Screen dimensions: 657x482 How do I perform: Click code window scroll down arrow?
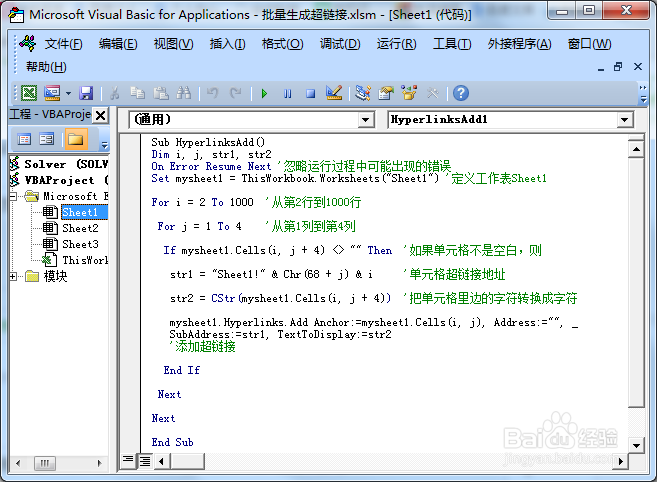[x=636, y=445]
